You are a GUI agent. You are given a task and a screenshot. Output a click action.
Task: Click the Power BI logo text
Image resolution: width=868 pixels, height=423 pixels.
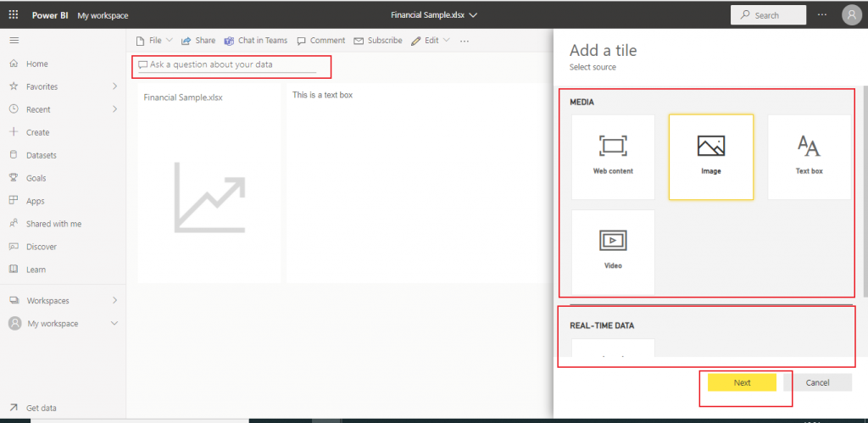(x=50, y=15)
